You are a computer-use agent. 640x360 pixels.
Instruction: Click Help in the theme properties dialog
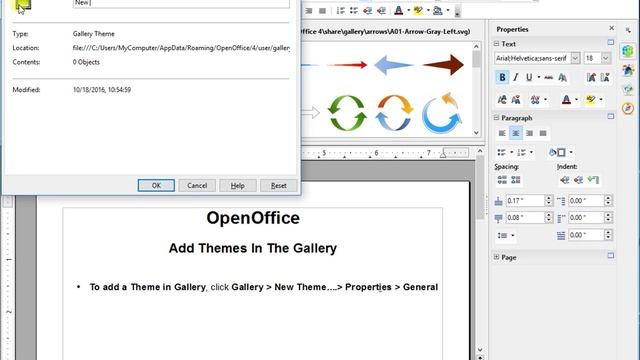coord(238,185)
